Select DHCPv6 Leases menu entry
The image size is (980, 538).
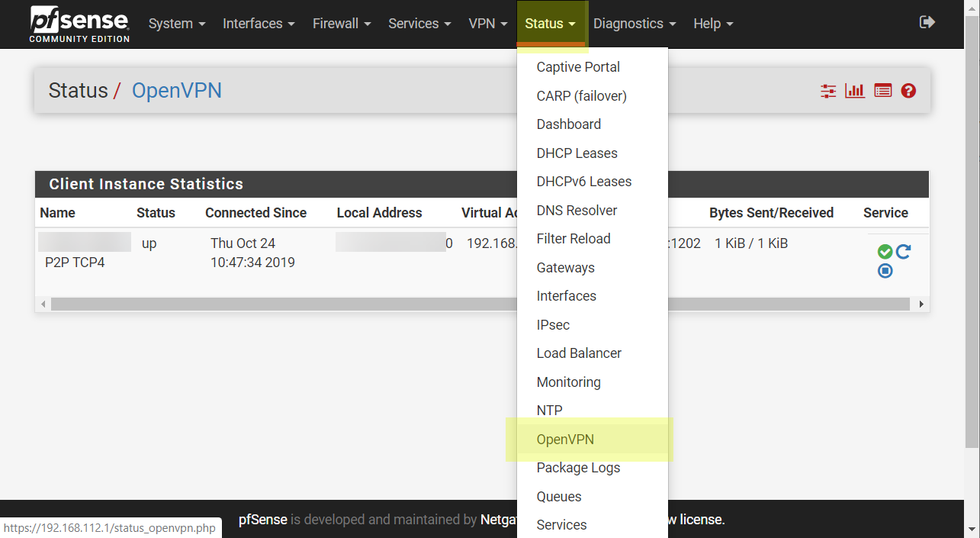tap(593, 182)
